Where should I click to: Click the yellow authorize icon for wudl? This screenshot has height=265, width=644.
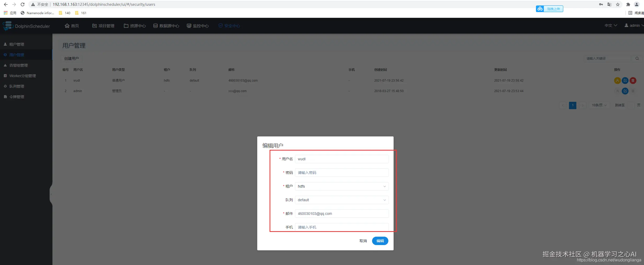618,81
